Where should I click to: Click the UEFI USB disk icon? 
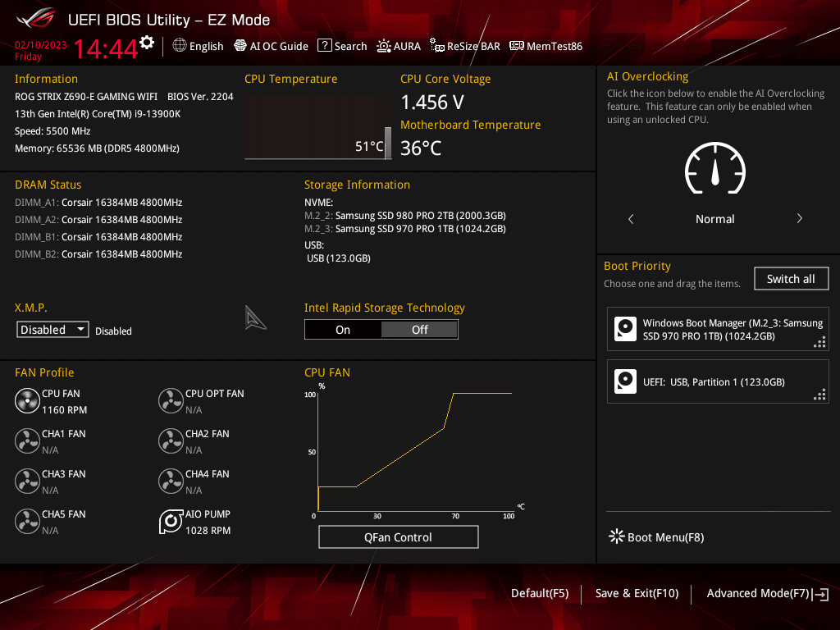[x=625, y=381]
